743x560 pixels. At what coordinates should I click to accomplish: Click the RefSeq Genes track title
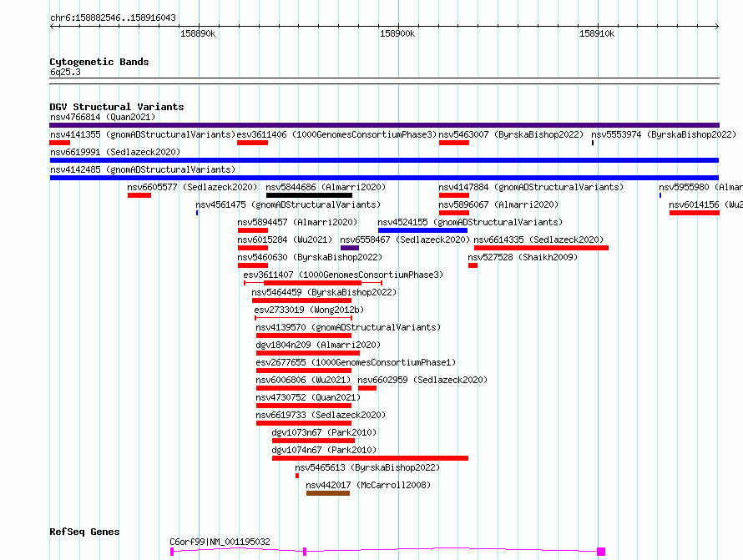pos(84,532)
